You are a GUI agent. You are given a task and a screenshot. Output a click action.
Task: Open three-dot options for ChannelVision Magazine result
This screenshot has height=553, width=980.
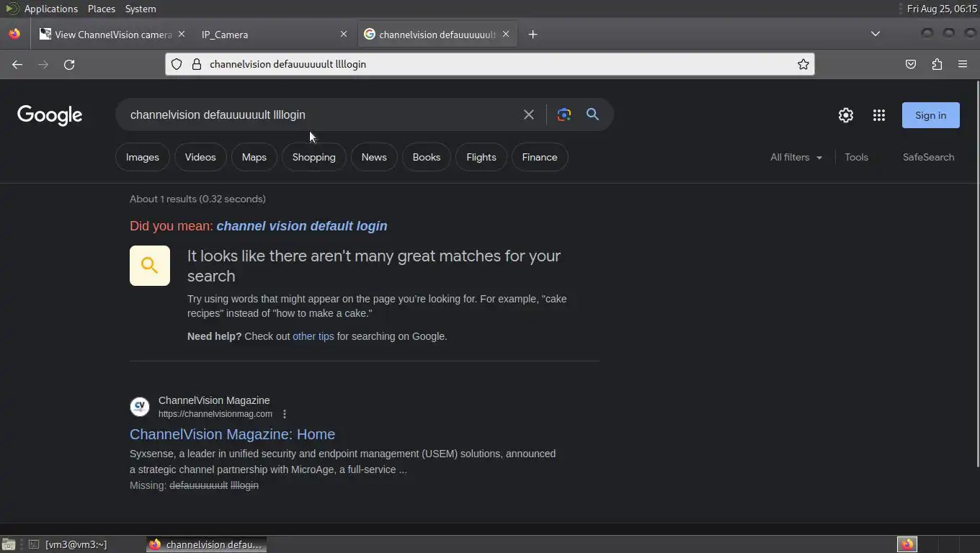pos(285,414)
